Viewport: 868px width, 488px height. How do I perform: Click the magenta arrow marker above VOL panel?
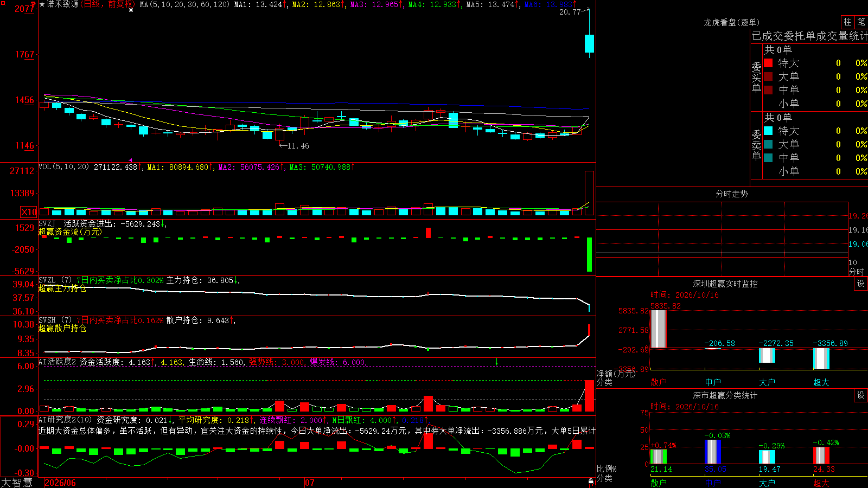point(131,160)
